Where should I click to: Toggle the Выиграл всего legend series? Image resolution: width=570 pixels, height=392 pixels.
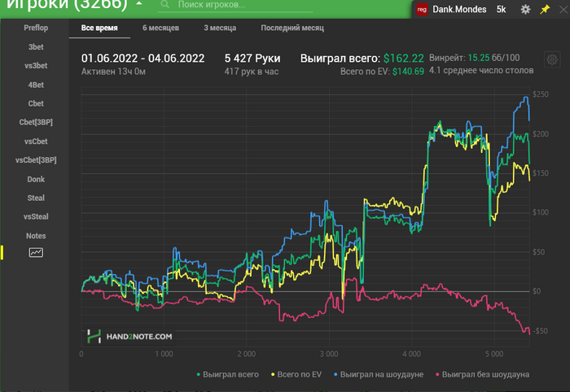pyautogui.click(x=227, y=374)
